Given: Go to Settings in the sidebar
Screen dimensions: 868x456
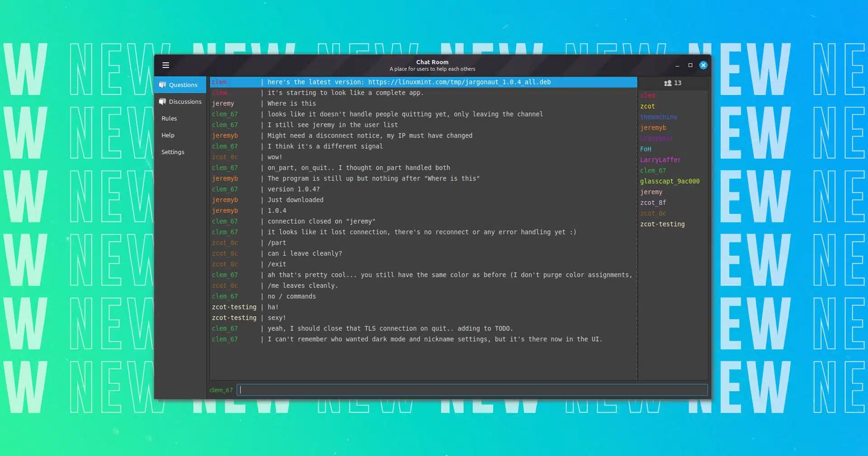Looking at the screenshot, I should (x=173, y=152).
